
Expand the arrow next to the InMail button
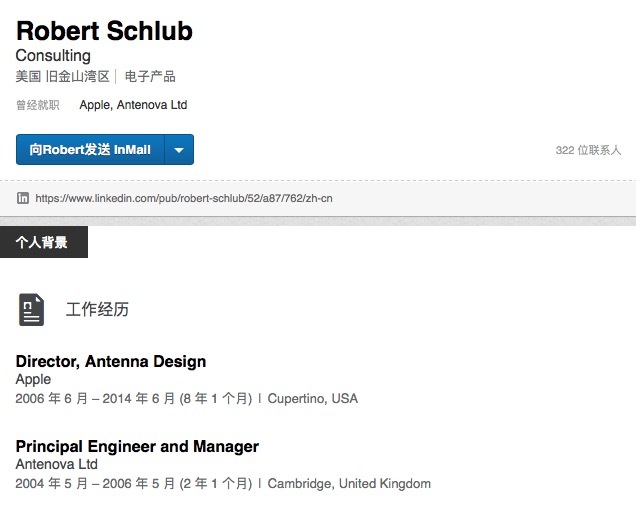pos(179,150)
